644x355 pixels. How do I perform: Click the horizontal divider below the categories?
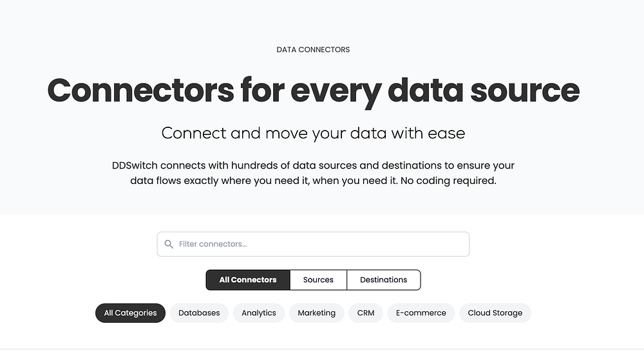pyautogui.click(x=322, y=349)
